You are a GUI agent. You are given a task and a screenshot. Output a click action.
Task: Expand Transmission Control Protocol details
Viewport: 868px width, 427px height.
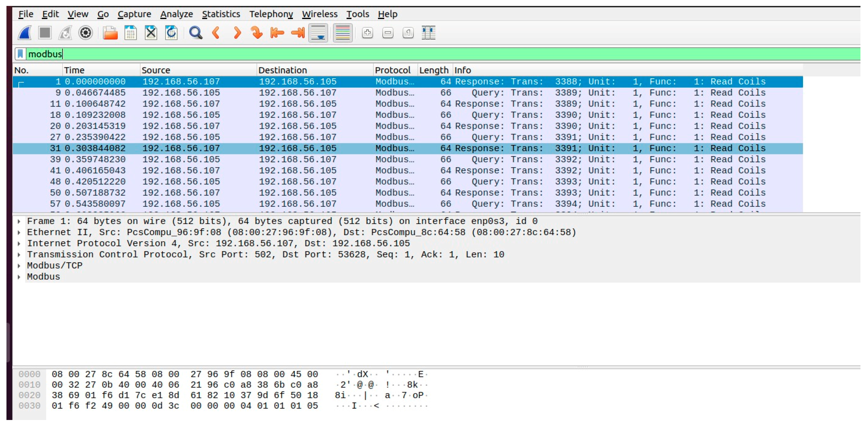19,255
